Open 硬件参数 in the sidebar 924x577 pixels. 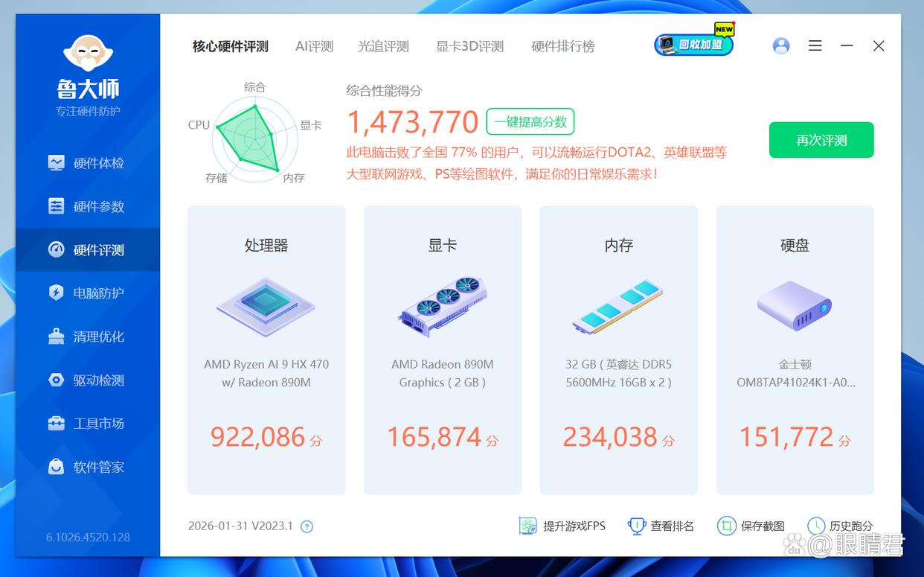coord(88,206)
